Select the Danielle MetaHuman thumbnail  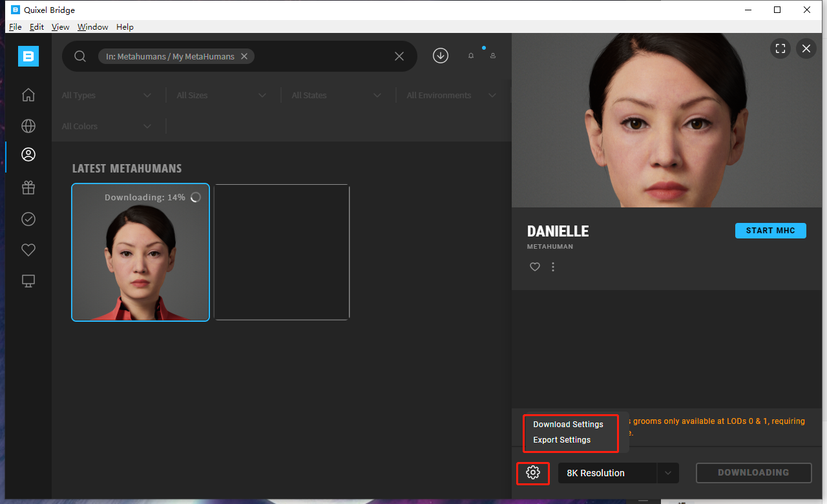pos(140,253)
